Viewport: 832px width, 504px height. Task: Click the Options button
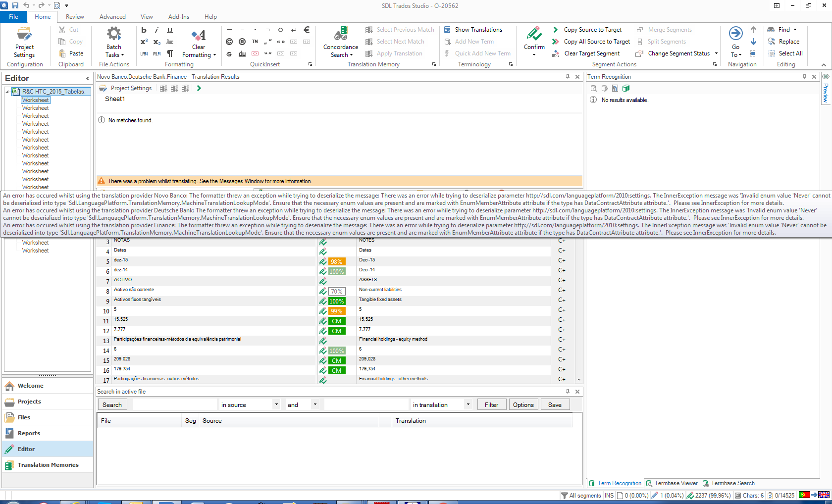[523, 404]
